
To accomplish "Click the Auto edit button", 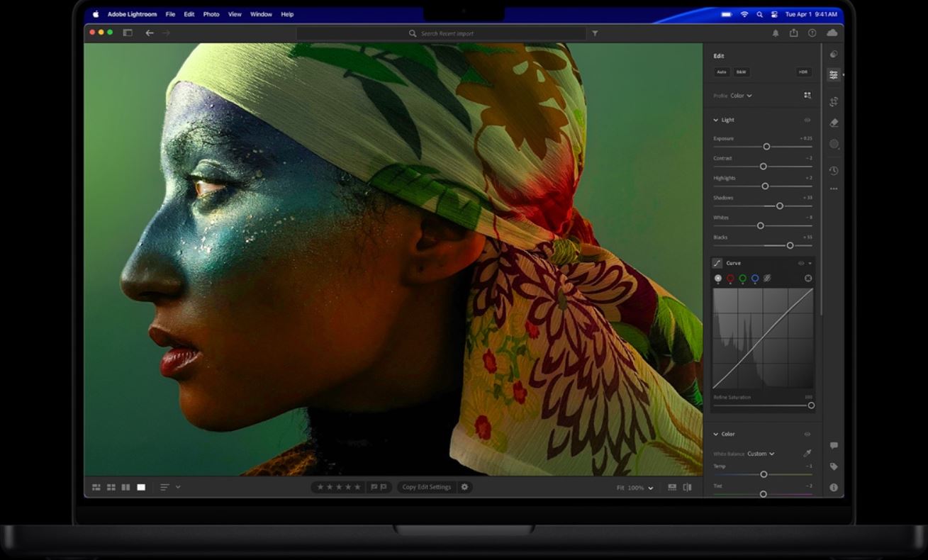I will pyautogui.click(x=721, y=72).
